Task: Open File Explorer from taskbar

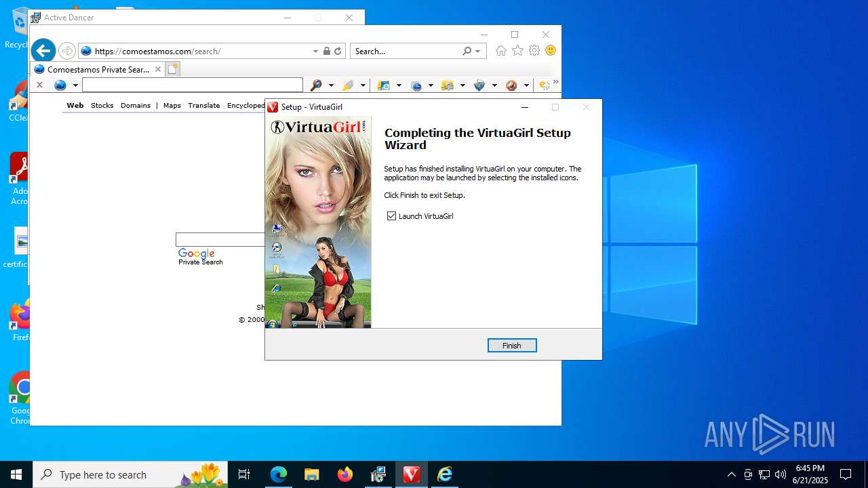Action: click(312, 474)
